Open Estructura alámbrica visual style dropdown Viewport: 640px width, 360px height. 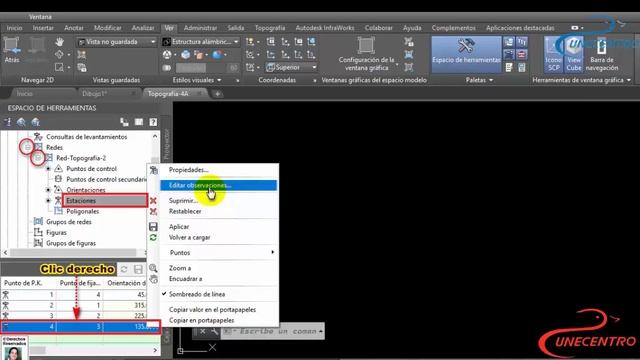pos(201,42)
